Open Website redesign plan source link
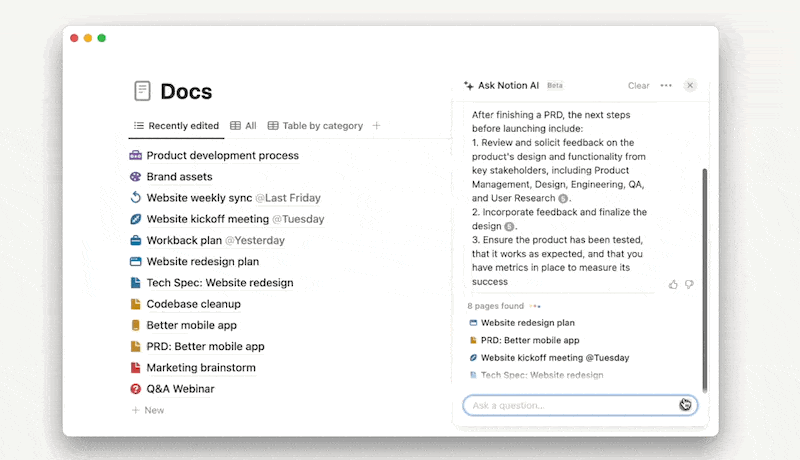The width and height of the screenshot is (800, 460). (x=527, y=323)
